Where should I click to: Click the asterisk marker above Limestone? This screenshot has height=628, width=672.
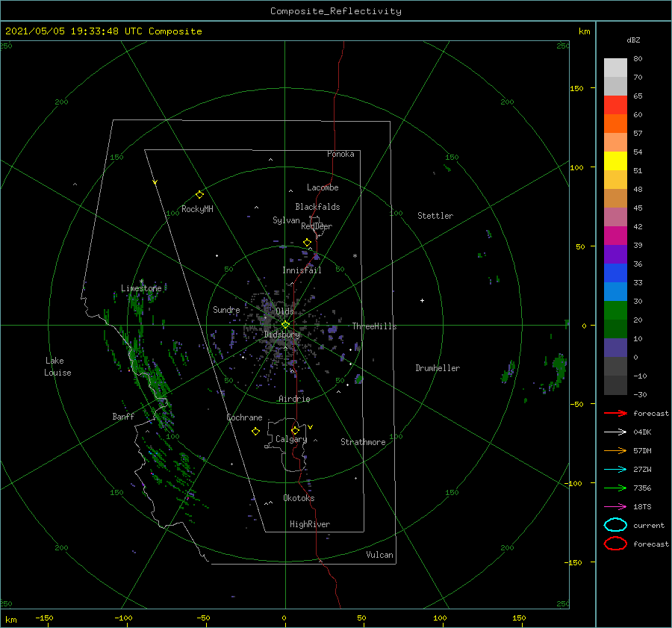coord(141,282)
